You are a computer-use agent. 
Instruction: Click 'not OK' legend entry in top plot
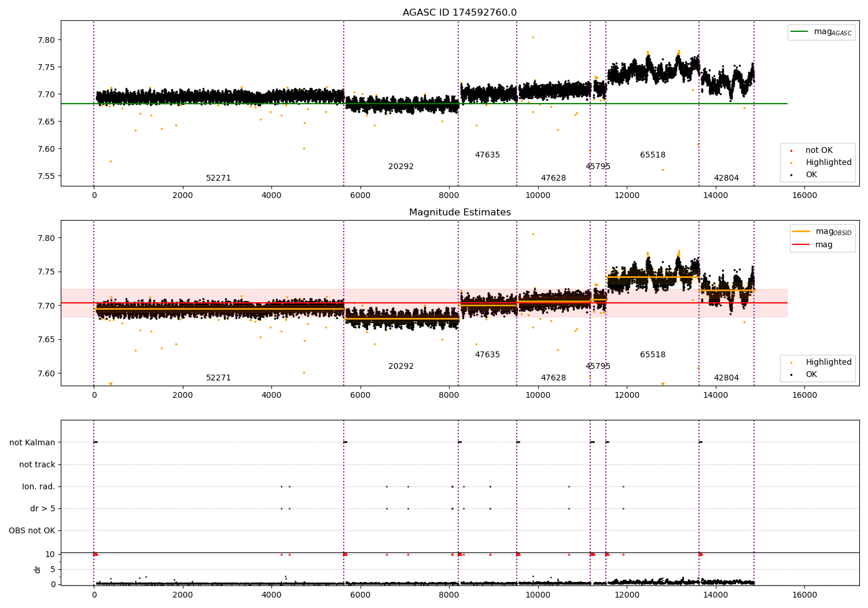[811, 151]
